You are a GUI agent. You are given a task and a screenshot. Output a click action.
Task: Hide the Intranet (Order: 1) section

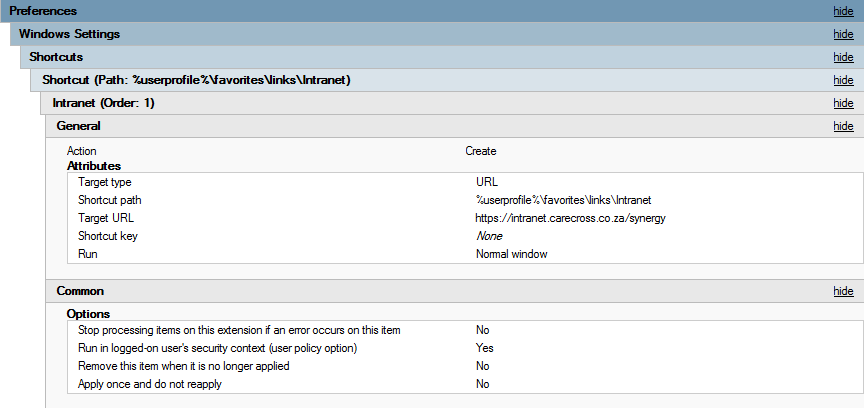point(843,103)
